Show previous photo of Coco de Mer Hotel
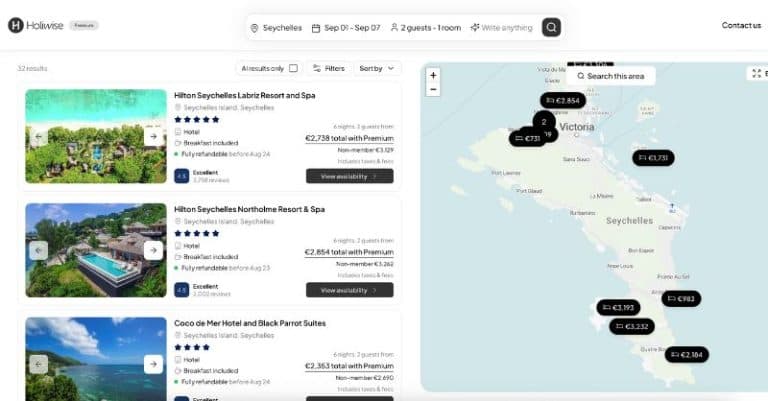The width and height of the screenshot is (768, 401). (x=39, y=364)
